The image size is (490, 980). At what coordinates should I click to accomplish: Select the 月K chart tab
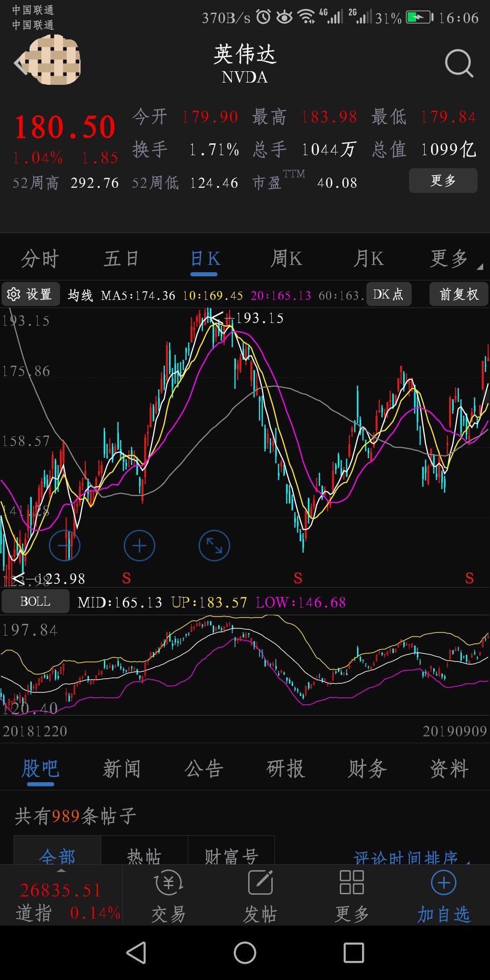coord(368,259)
